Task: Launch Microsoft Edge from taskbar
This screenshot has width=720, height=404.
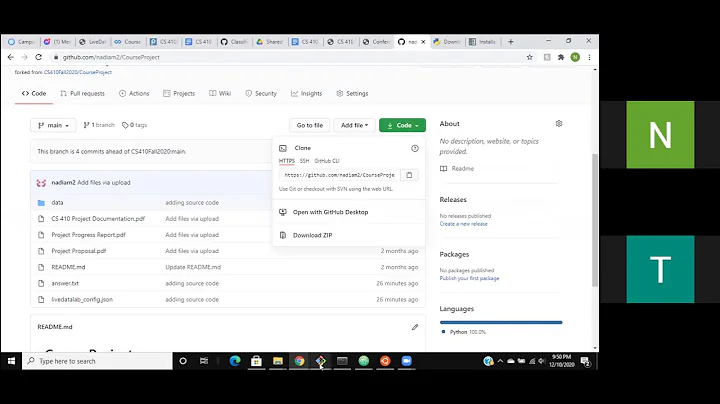Action: pos(235,361)
